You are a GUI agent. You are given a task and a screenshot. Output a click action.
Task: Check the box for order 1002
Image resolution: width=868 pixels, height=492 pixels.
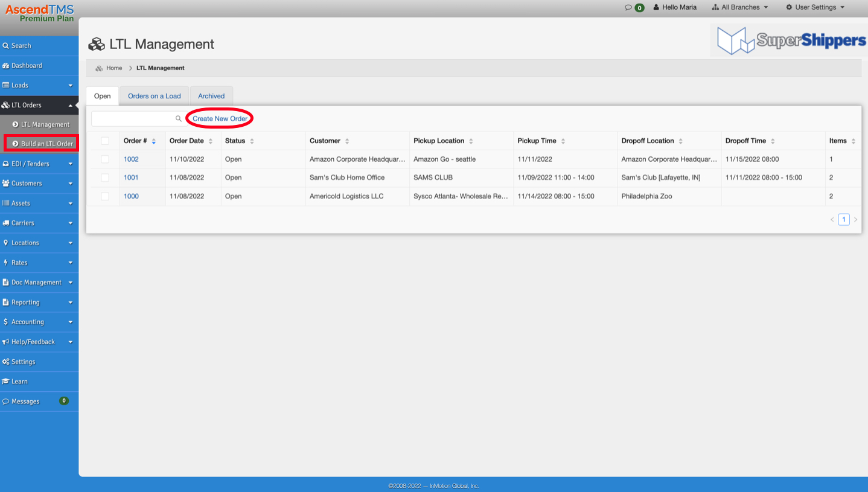pyautogui.click(x=105, y=159)
